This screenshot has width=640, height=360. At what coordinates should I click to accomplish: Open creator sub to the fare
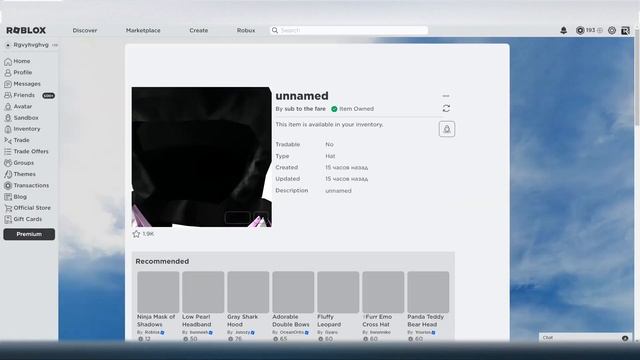point(305,109)
